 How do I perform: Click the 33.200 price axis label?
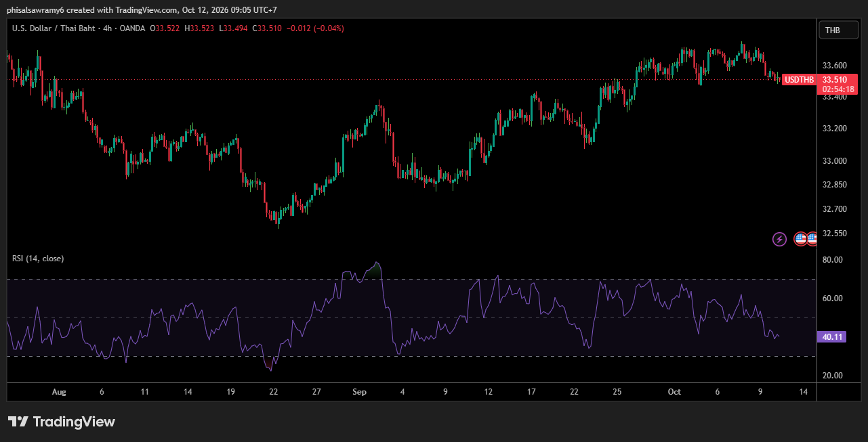tap(833, 129)
